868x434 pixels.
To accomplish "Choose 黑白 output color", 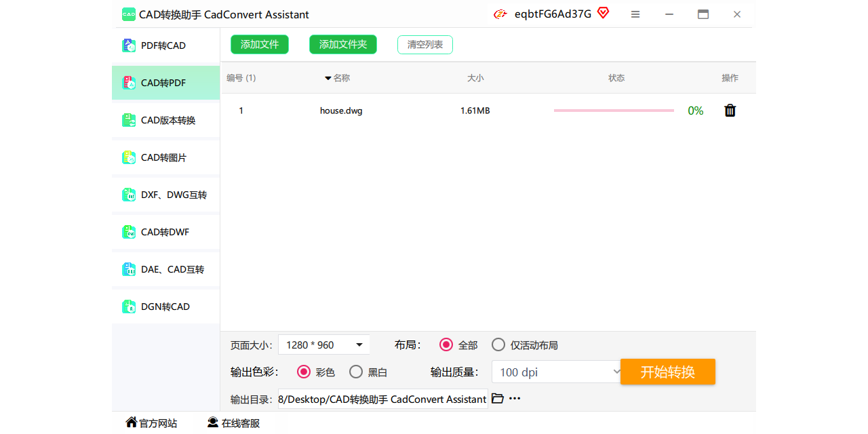I will point(355,372).
